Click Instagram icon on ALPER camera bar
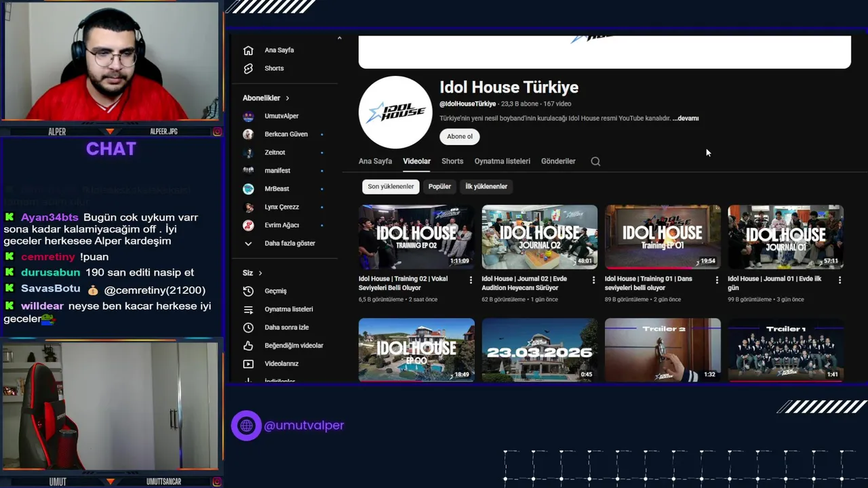 (217, 131)
